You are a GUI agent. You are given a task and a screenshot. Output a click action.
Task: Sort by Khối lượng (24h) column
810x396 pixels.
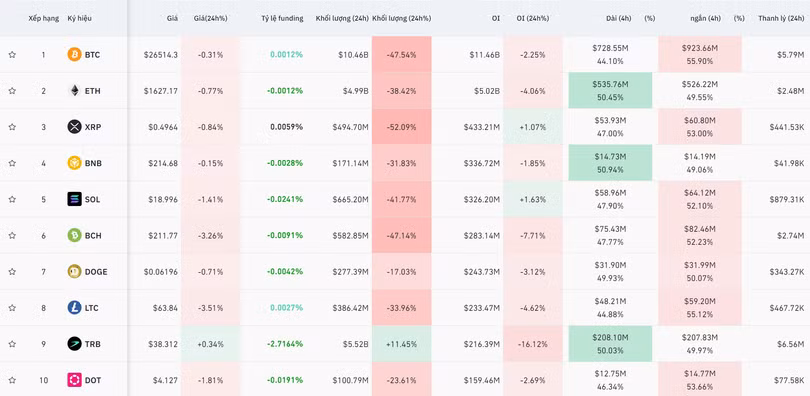[x=342, y=18]
